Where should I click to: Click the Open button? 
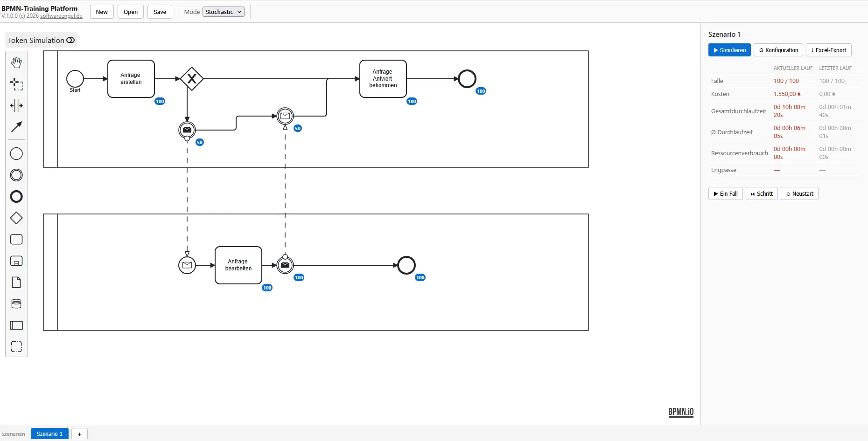[131, 12]
